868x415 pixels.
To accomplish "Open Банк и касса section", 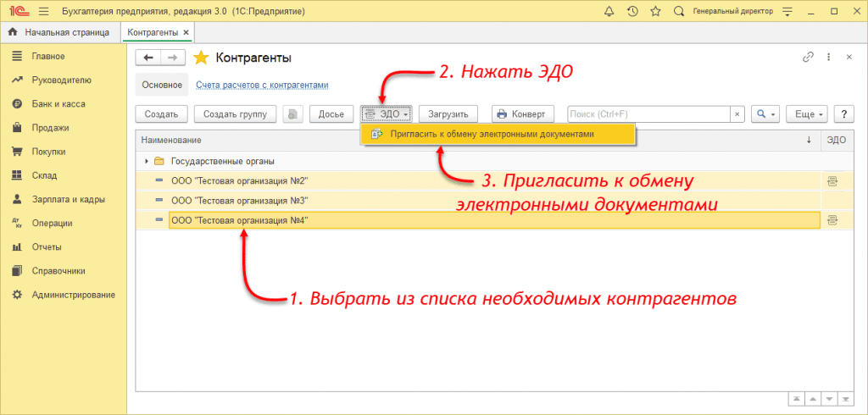I will point(58,104).
